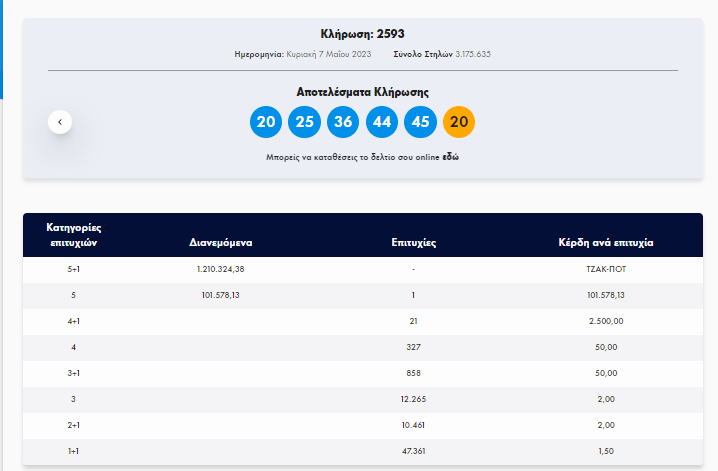The image size is (718, 471).
Task: Click the number 45 ball
Action: [x=420, y=122]
